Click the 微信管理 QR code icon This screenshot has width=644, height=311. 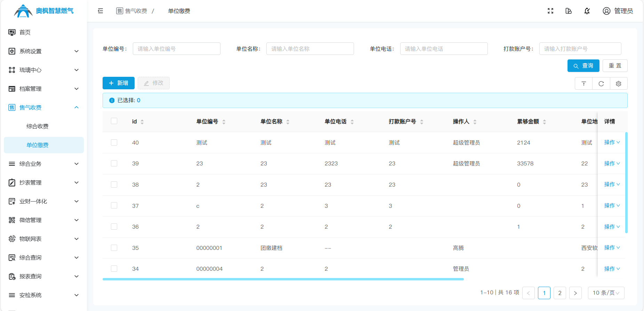[x=12, y=220]
